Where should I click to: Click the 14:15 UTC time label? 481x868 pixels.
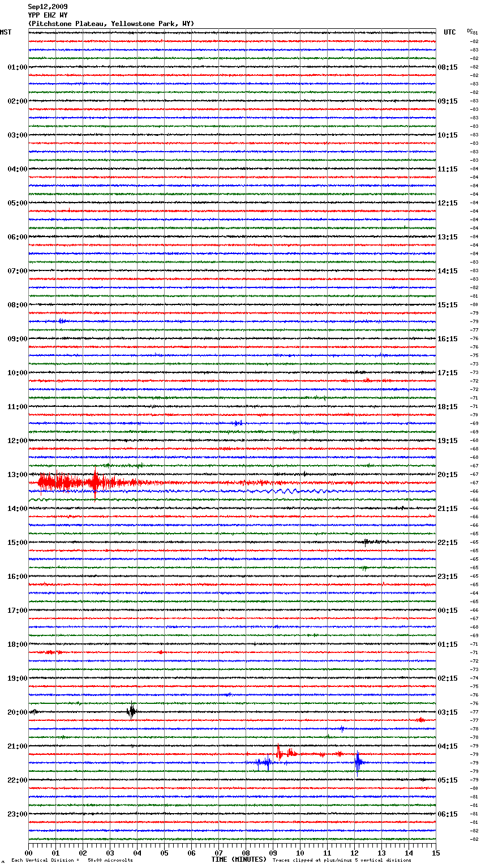[x=448, y=271]
